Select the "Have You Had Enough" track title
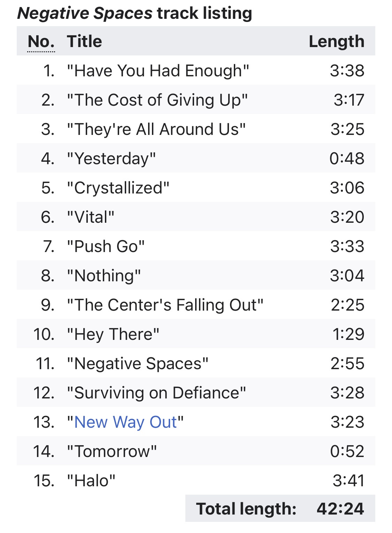This screenshot has width=392, height=533. [x=158, y=71]
